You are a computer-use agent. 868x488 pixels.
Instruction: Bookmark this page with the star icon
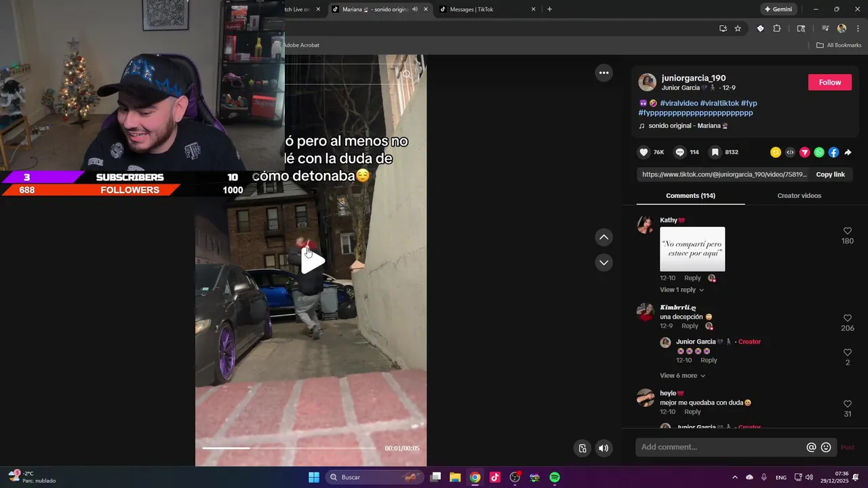point(738,28)
